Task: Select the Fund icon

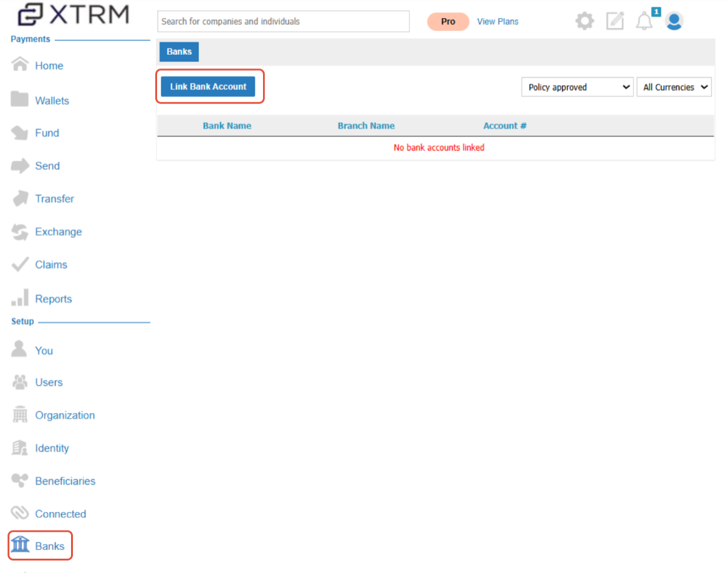Action: click(20, 133)
